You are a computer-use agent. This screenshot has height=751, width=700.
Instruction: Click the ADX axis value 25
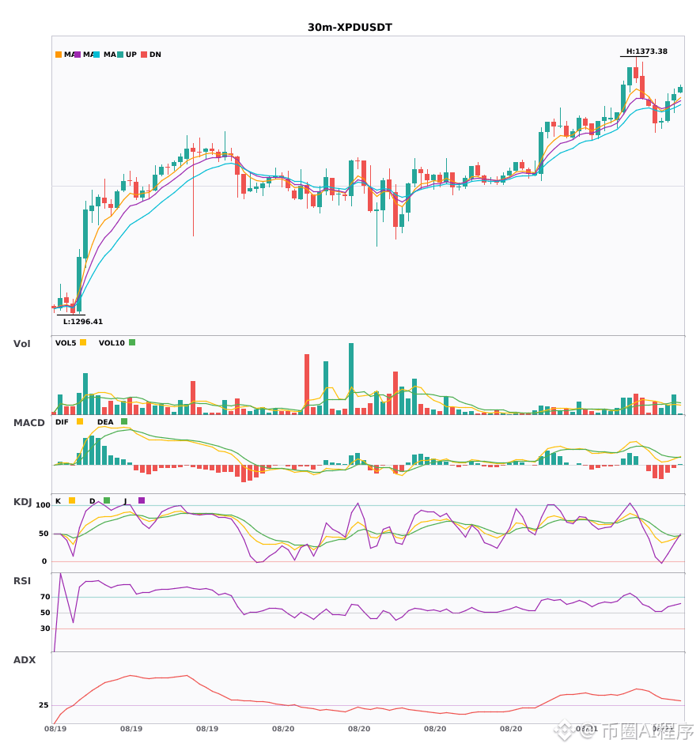(x=44, y=705)
